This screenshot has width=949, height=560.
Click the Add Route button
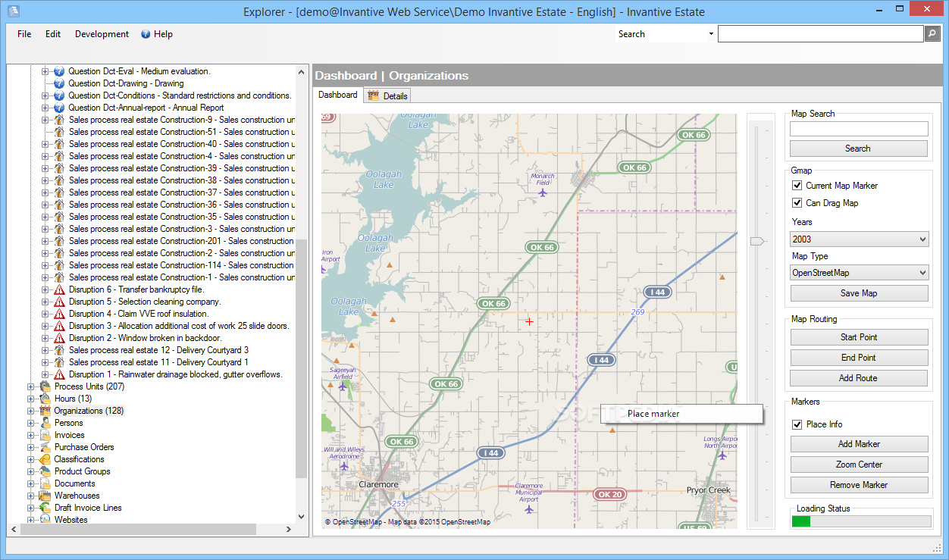tap(859, 378)
